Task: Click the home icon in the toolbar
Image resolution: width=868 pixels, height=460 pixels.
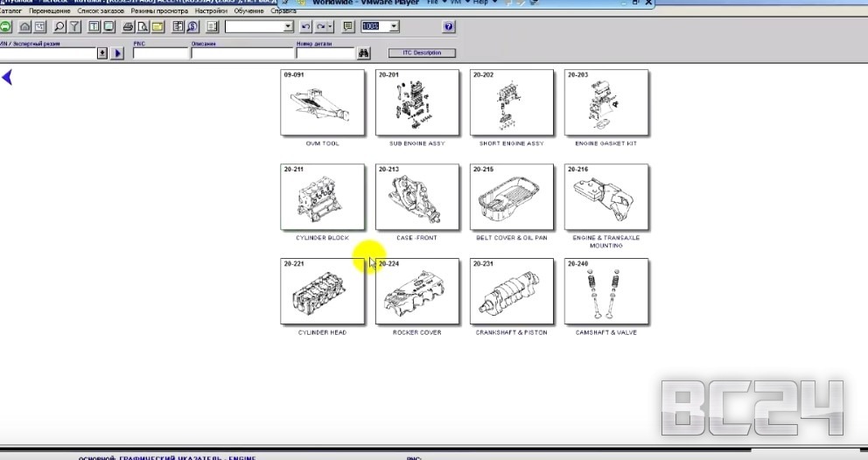Action: [24, 27]
